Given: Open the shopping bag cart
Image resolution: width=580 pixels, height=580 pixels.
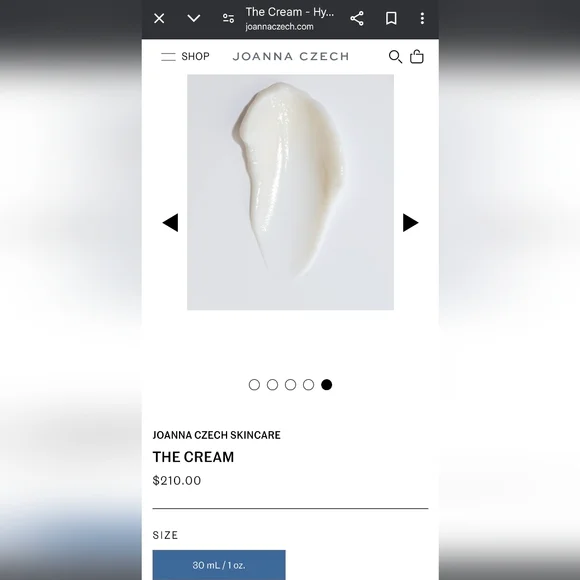Looking at the screenshot, I should coord(417,57).
